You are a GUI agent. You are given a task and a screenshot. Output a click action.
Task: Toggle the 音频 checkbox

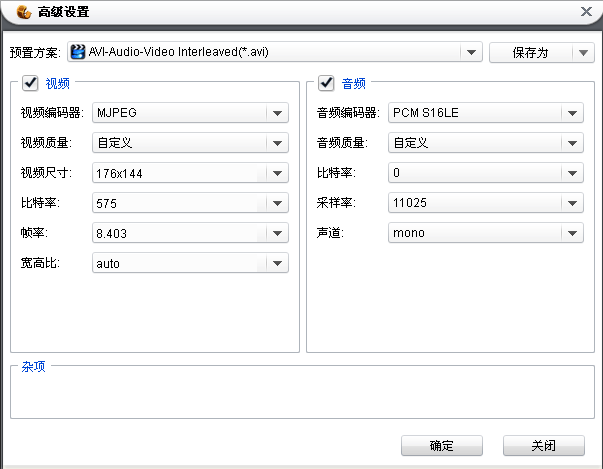pos(326,83)
